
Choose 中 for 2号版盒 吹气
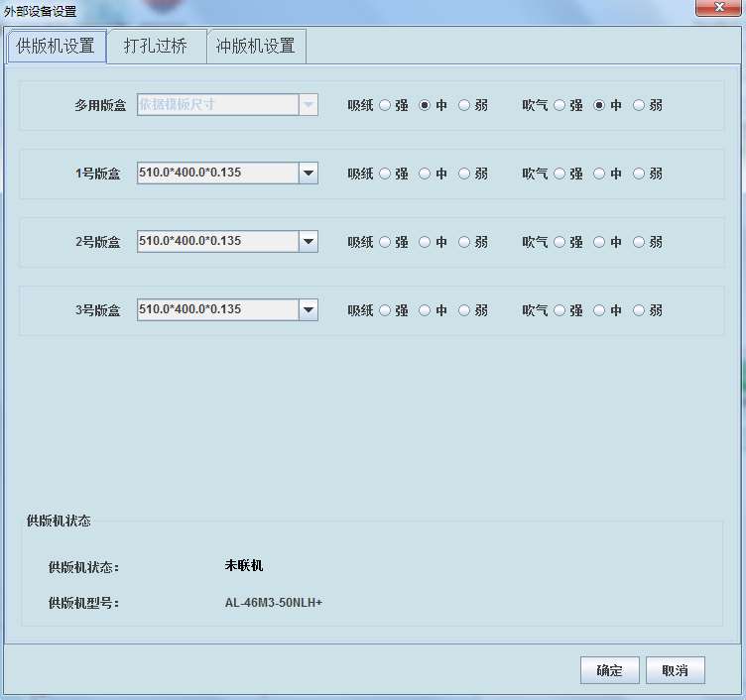click(x=599, y=242)
